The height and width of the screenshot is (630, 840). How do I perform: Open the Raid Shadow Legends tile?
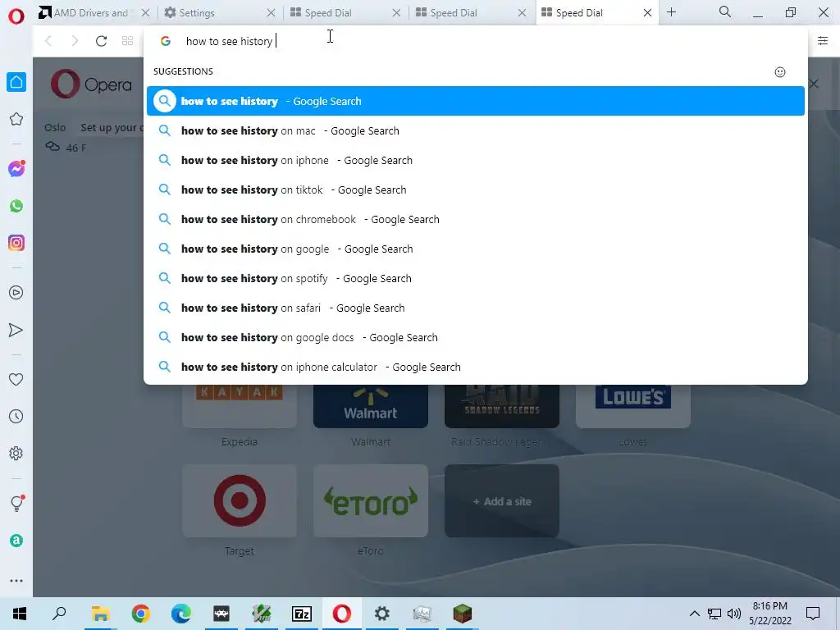(502, 406)
